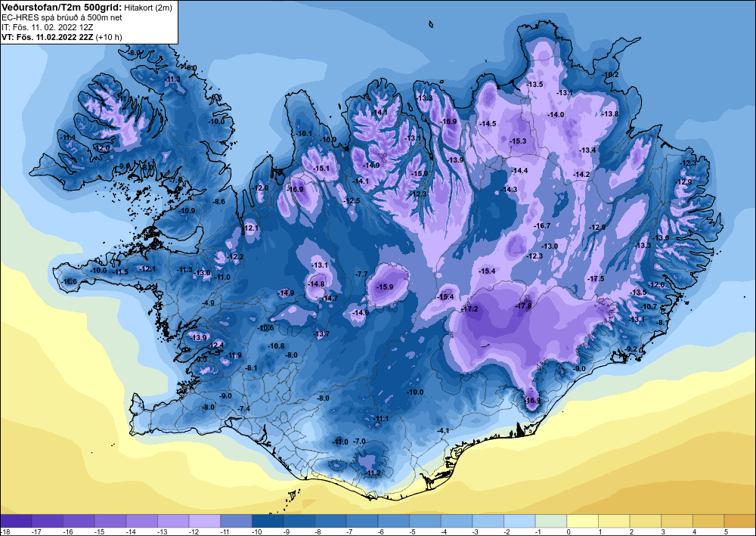Click the -11.6 label on the western peninsula
Screen dimensions: 756x536
pyautogui.click(x=70, y=281)
